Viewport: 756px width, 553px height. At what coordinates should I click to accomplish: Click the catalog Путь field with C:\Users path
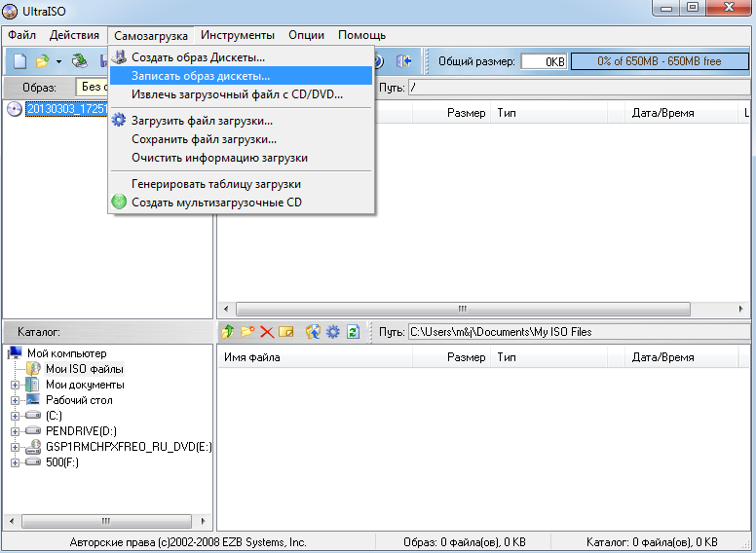pyautogui.click(x=579, y=332)
